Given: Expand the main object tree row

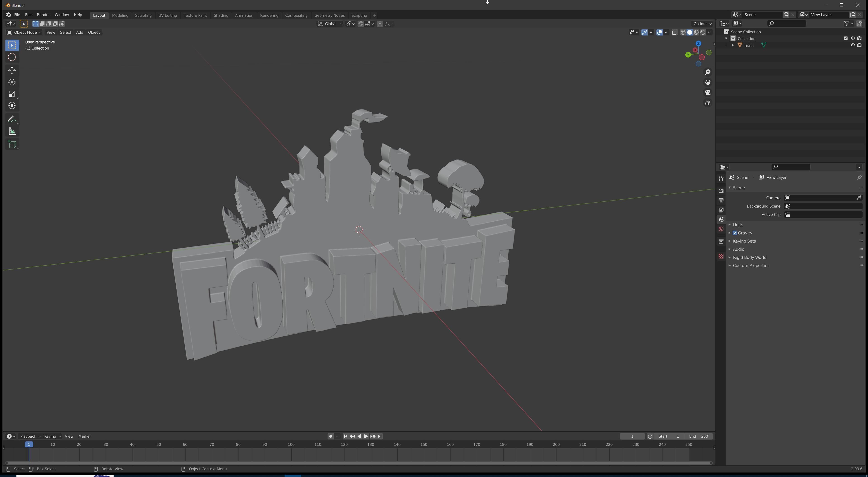Looking at the screenshot, I should pos(733,45).
